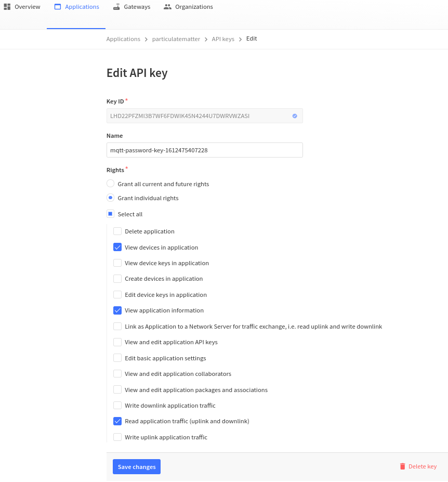
Task: Enable Write downlink application traffic checkbox
Action: (x=117, y=405)
